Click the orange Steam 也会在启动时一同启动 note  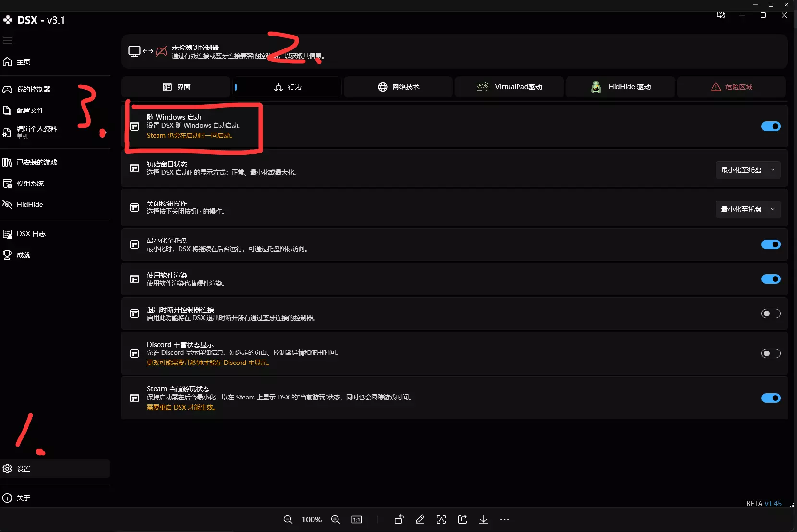[x=190, y=136]
